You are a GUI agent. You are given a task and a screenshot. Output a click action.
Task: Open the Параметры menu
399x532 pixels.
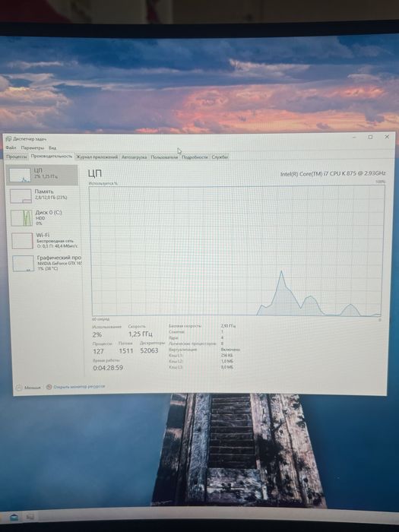pos(32,148)
